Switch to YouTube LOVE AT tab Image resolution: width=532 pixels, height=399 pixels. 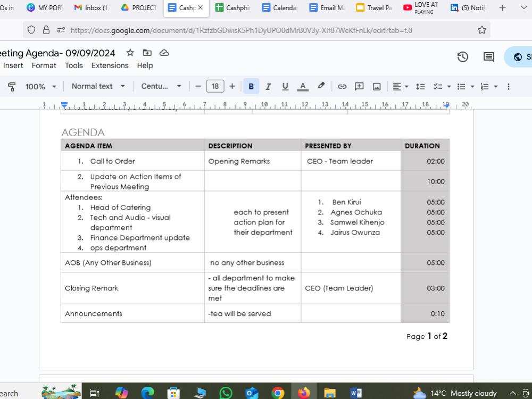coord(421,7)
